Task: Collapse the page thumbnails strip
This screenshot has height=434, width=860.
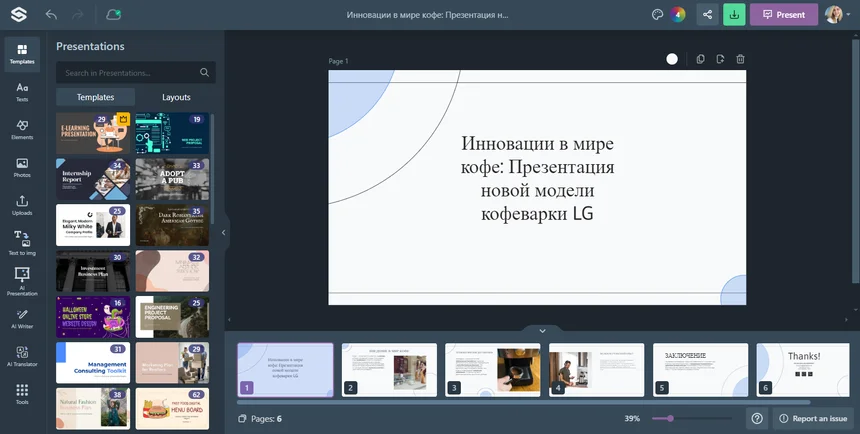Action: click(x=542, y=330)
